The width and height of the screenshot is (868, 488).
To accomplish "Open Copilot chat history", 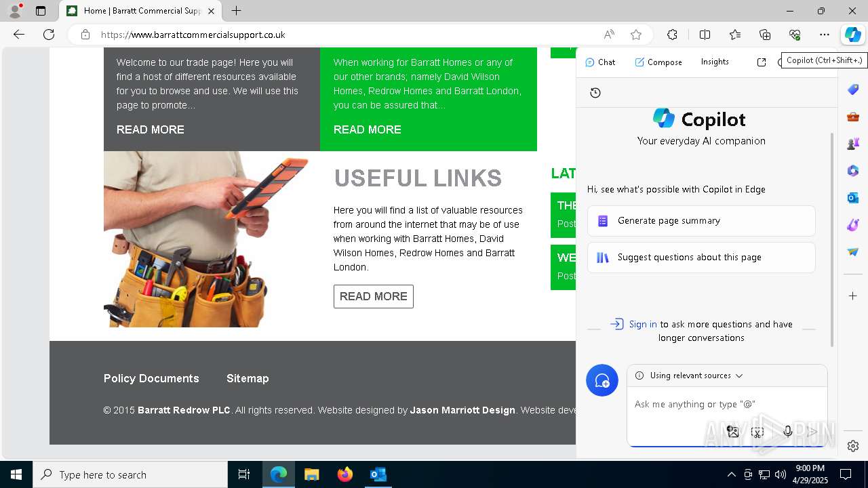I will click(595, 93).
